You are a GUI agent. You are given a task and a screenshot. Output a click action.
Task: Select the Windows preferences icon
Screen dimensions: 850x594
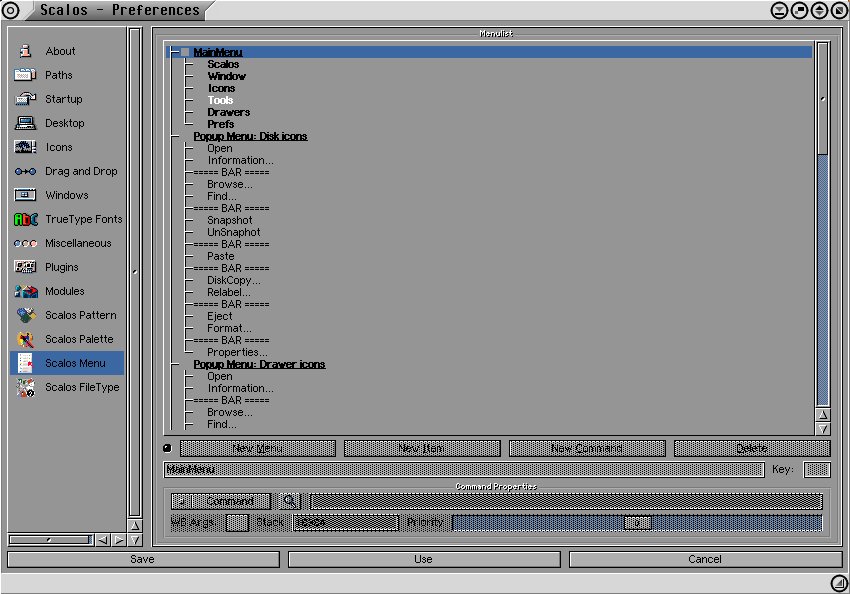[x=25, y=195]
